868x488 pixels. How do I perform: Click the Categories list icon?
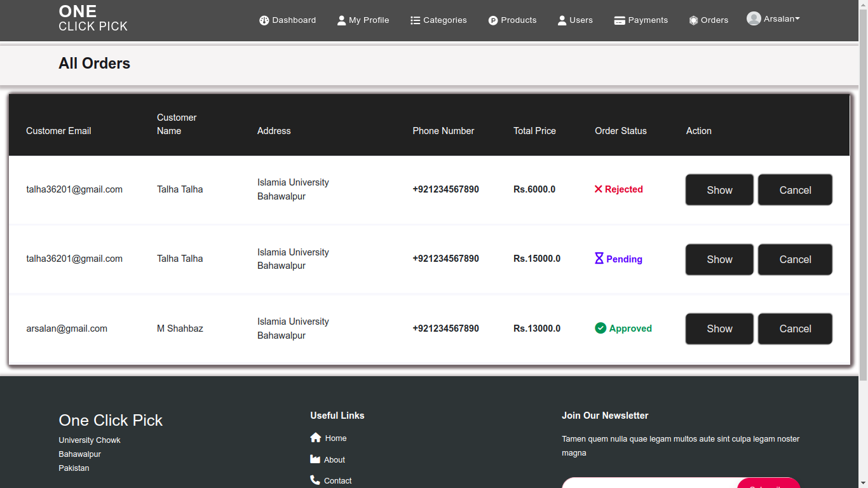[416, 20]
